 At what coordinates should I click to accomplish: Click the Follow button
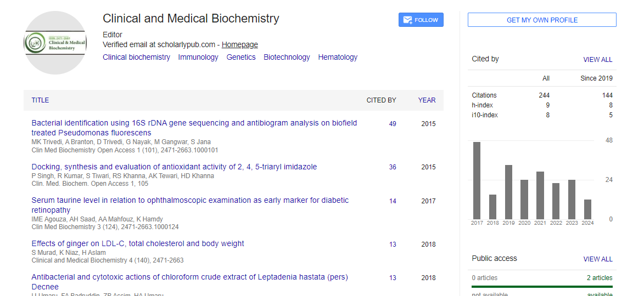pos(421,20)
